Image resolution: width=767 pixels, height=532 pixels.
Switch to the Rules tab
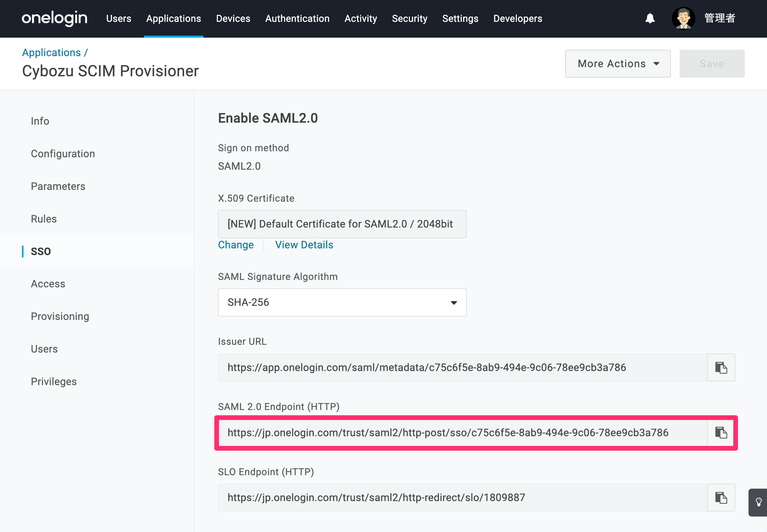(44, 219)
